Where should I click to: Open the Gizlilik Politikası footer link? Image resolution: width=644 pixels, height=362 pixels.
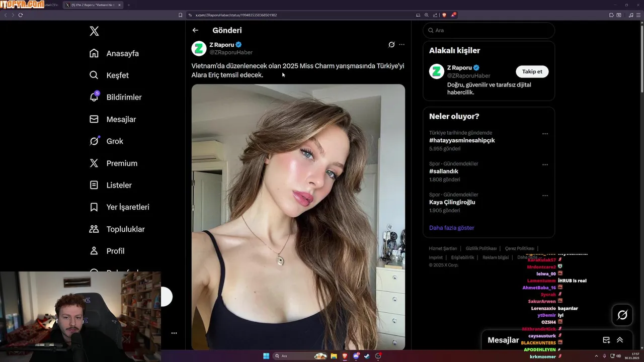pyautogui.click(x=481, y=248)
